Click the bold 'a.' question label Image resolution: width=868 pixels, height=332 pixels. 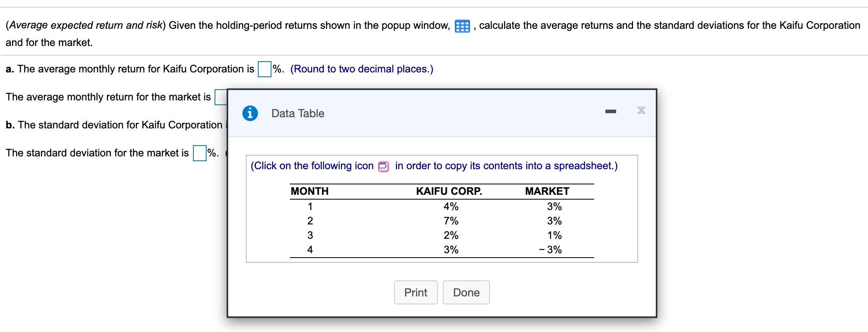click(x=10, y=69)
